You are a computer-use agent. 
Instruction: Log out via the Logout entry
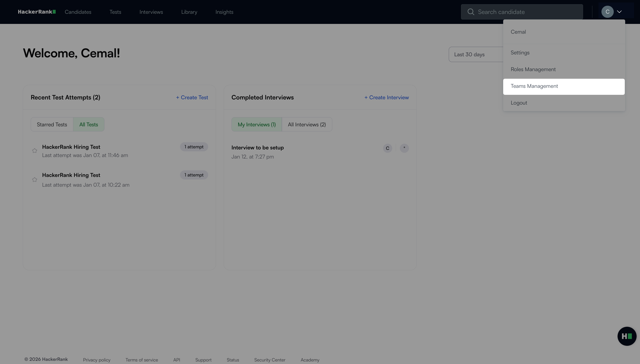click(519, 103)
